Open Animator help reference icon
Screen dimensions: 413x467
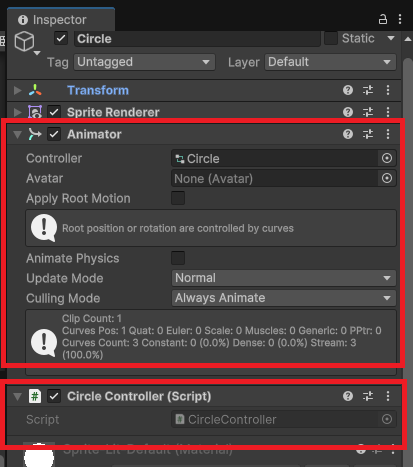click(x=348, y=134)
